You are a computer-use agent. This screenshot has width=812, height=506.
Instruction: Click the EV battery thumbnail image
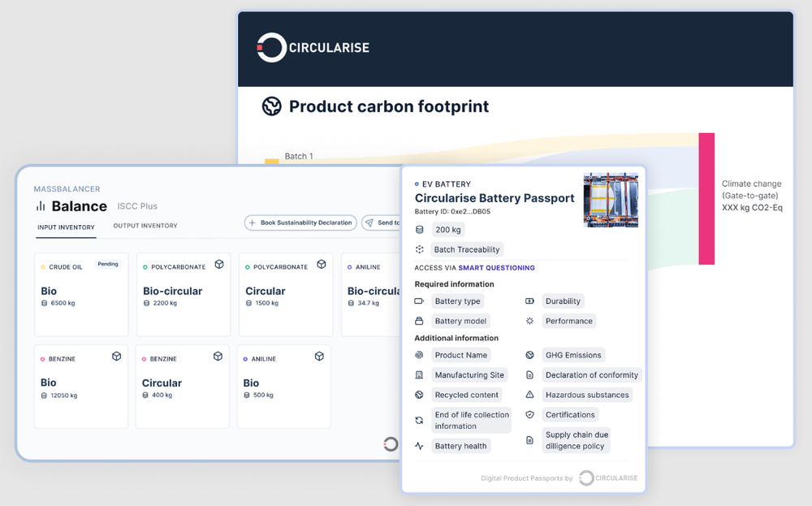point(611,201)
